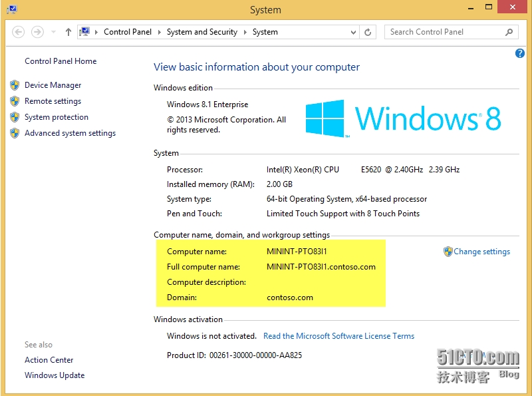Select the text Windows 8.1 Enterprise
Screen dimensions: 532x396
(x=207, y=104)
